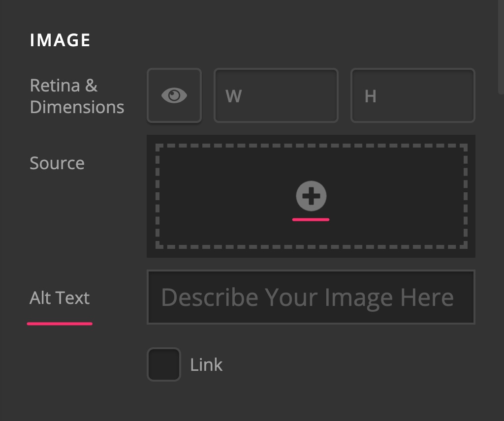Click the W placeholder letter in width box
Image resolution: width=504 pixels, height=421 pixels.
click(x=234, y=96)
